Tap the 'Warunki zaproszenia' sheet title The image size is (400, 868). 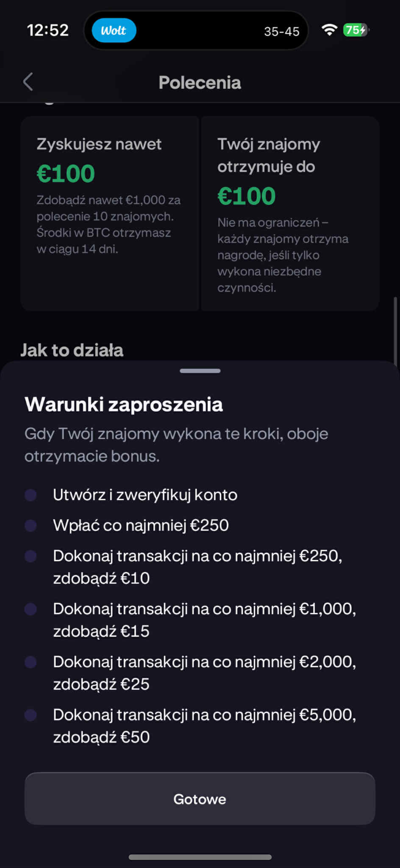(x=124, y=404)
